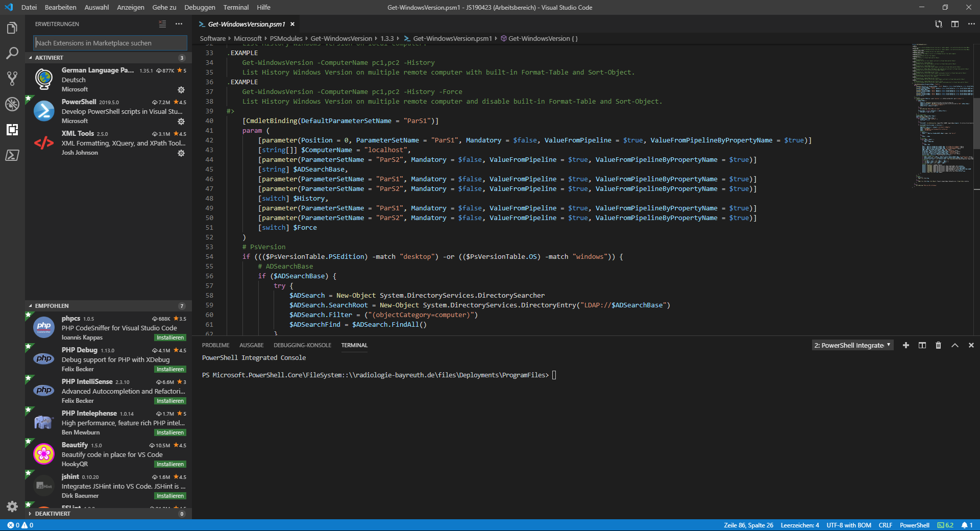Open Microsoft breadcrumb dropdown

tap(248, 38)
